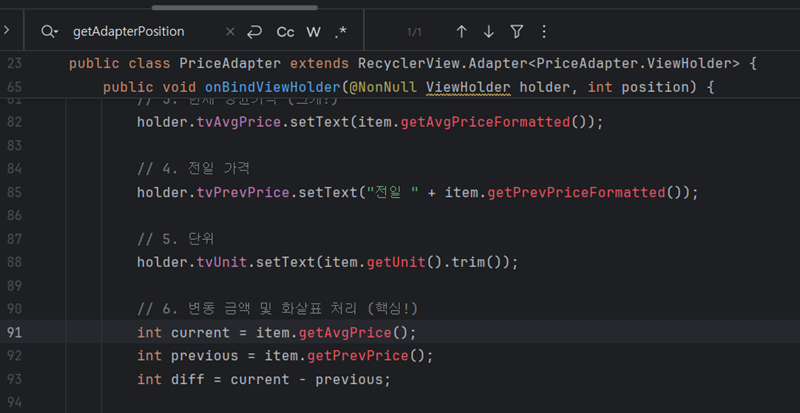The image size is (800, 413).
Task: Open the search filter funnel
Action: (516, 32)
